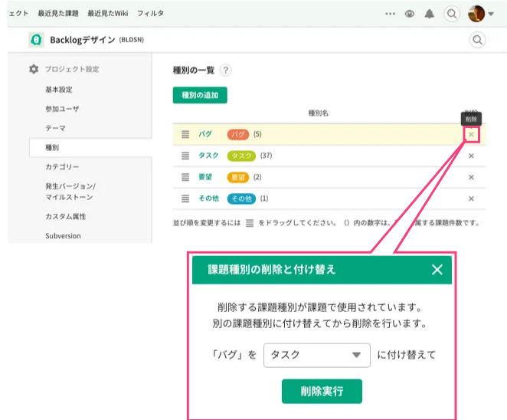The height and width of the screenshot is (420, 507).
Task: Click the top header search magnifier icon
Action: click(x=452, y=14)
